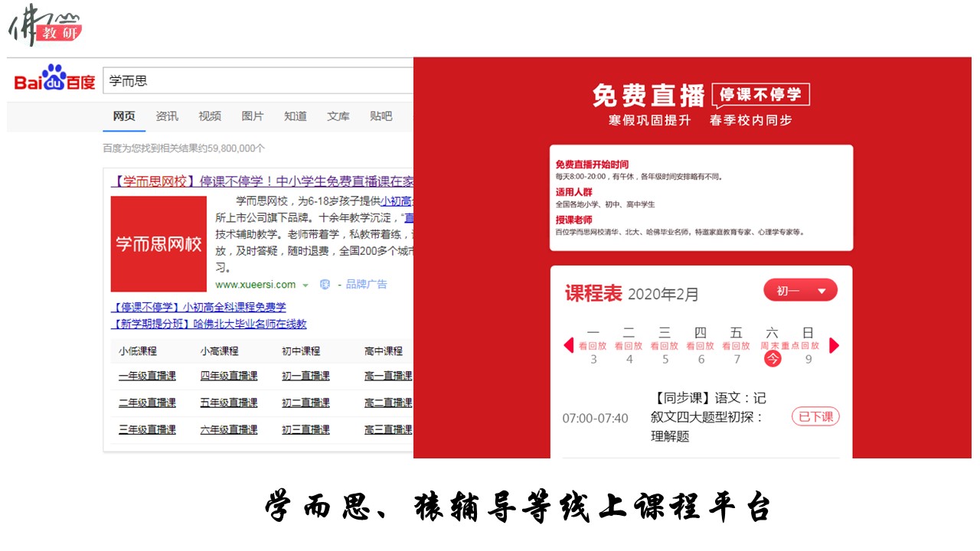Select Wednesday the 5th in the schedule
This screenshot has height=551, width=980.
665,346
